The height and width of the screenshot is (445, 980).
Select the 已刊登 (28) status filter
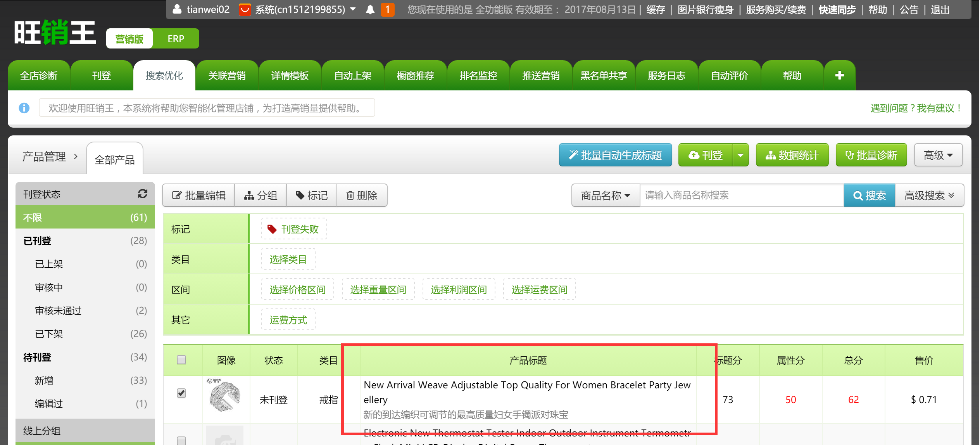click(85, 241)
